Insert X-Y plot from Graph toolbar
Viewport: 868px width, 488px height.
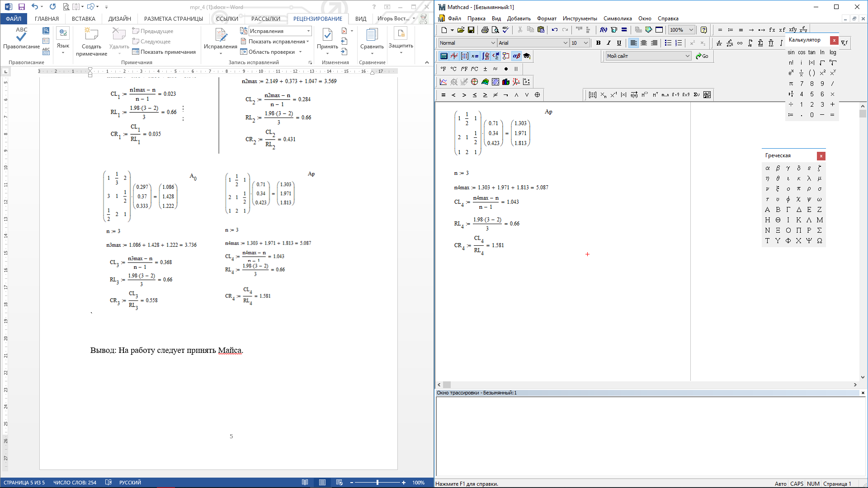click(443, 82)
